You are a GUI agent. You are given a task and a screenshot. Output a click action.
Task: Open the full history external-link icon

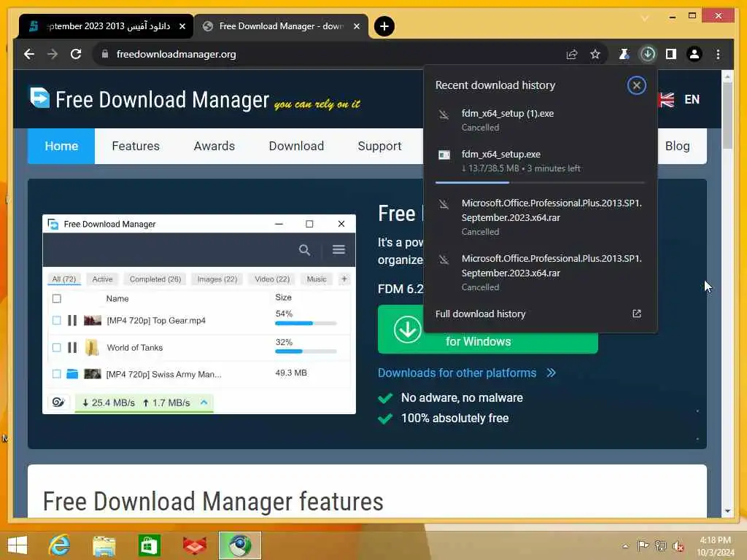[x=636, y=314]
